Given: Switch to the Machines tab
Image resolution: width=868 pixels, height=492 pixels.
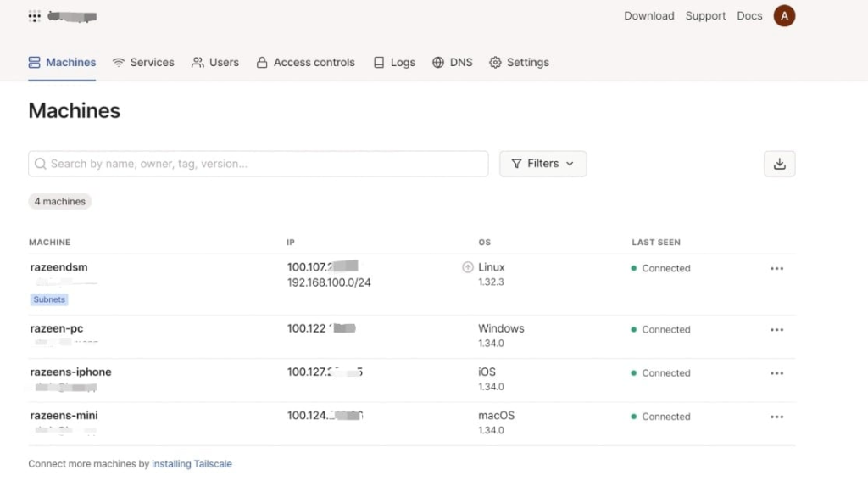Looking at the screenshot, I should point(62,62).
